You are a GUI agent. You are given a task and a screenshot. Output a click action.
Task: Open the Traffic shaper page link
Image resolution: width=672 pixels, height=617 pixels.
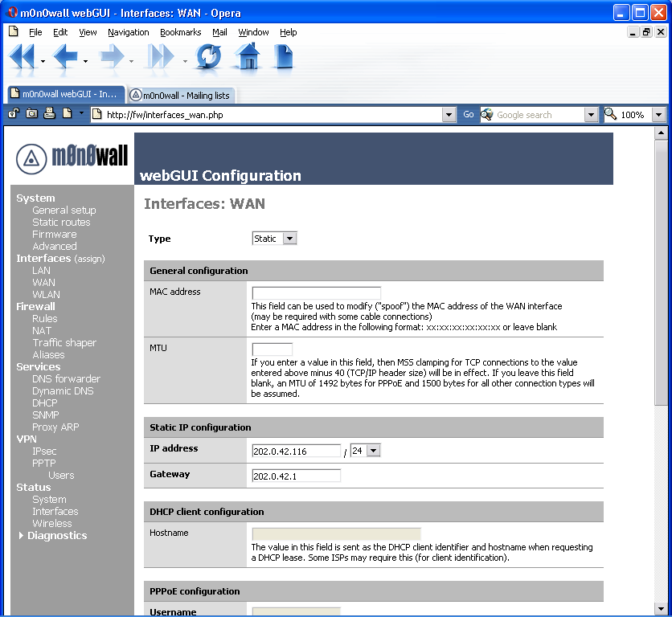[64, 343]
